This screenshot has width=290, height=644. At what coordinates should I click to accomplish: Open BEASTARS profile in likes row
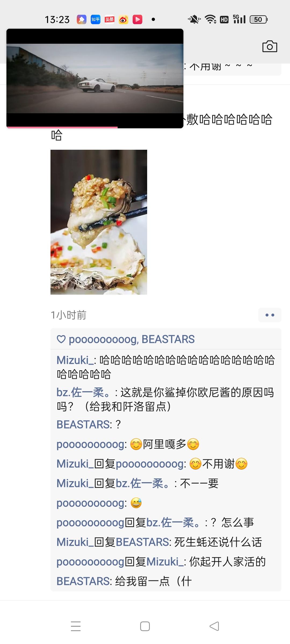168,339
